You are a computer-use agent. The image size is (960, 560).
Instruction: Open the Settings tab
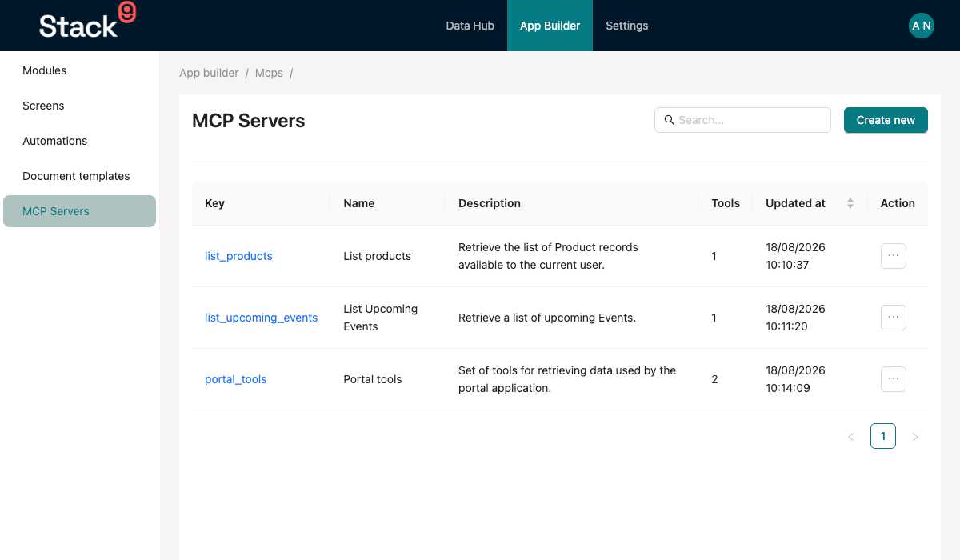click(x=626, y=26)
